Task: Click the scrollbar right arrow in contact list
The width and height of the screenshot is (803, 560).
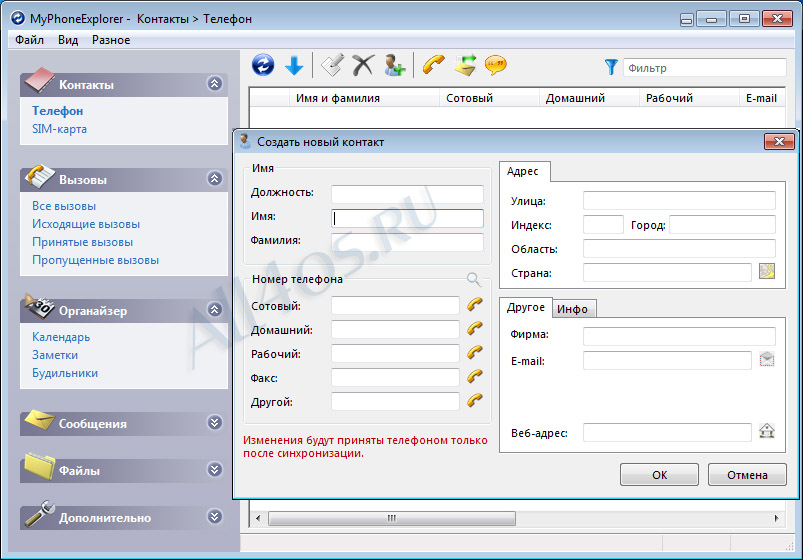Action: [776, 518]
